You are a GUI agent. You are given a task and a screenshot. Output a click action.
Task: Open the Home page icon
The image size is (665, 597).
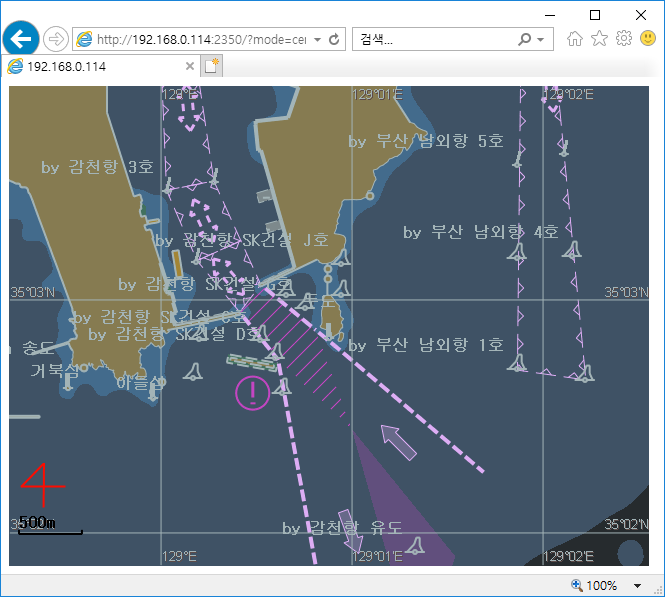[x=575, y=39]
